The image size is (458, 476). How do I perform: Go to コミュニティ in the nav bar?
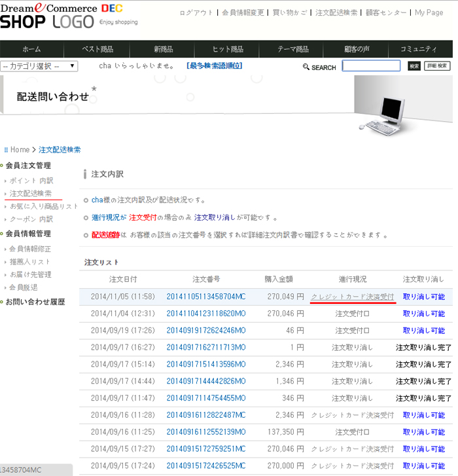[x=419, y=49]
